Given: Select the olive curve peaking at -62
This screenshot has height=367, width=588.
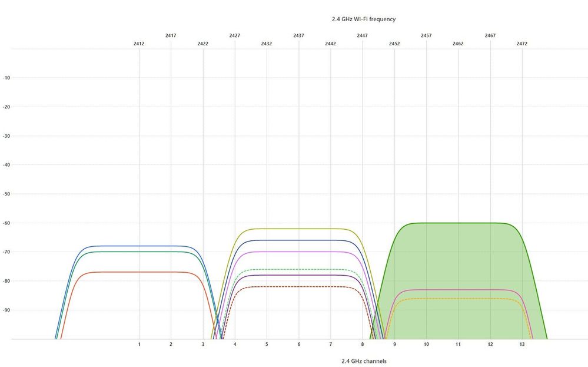Looking at the screenshot, I should pos(298,229).
